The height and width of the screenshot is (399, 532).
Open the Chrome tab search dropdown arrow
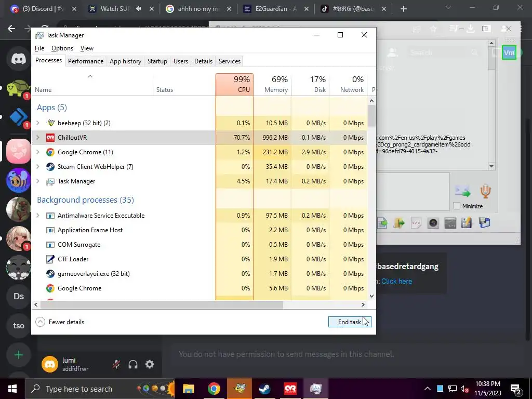coord(448,8)
